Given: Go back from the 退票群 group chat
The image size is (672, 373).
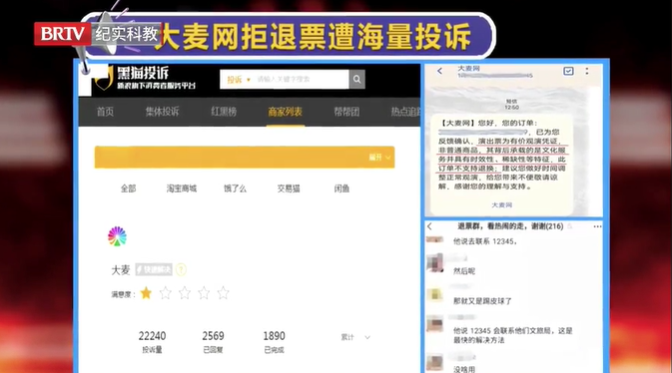Looking at the screenshot, I should [x=430, y=227].
